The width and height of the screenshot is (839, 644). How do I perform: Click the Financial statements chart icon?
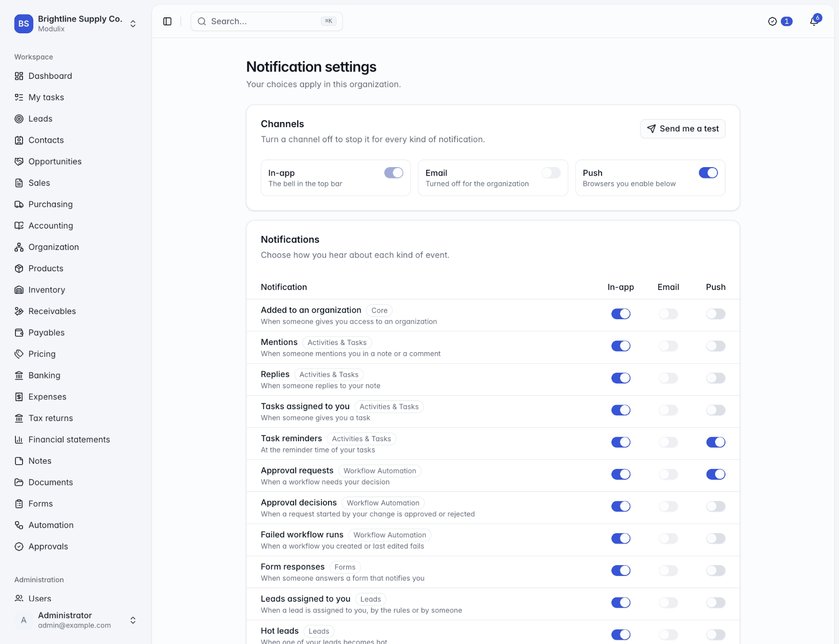click(x=19, y=440)
